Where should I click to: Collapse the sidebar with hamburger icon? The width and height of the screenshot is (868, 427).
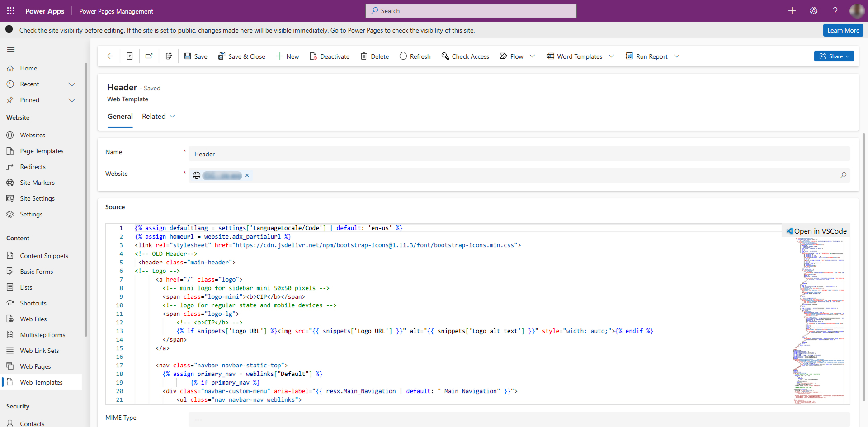click(x=11, y=49)
